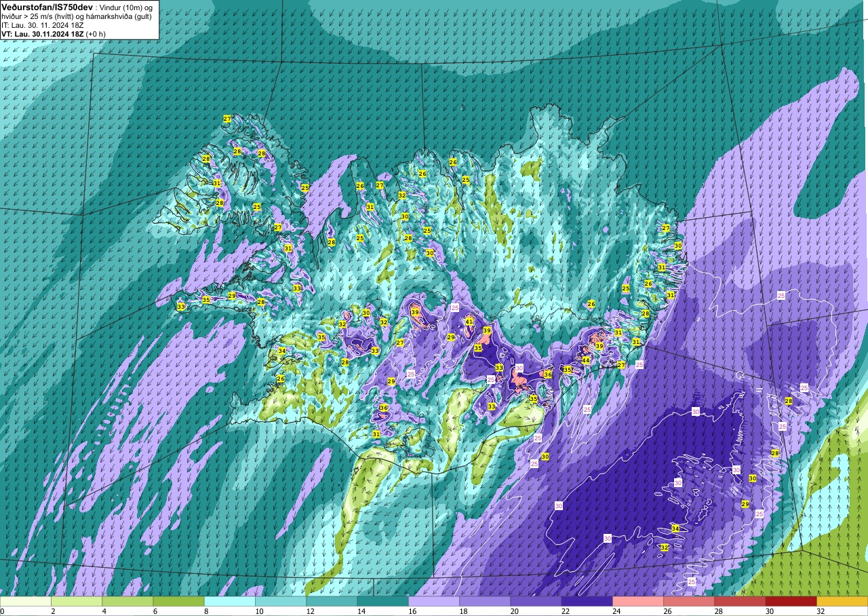Select the salmon 26–28 legend swatch

pos(689,601)
